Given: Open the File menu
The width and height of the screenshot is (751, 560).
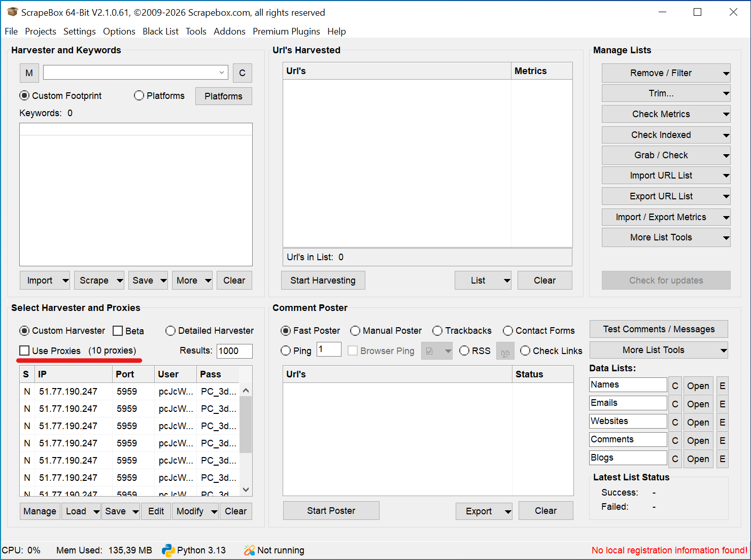Looking at the screenshot, I should 11,31.
